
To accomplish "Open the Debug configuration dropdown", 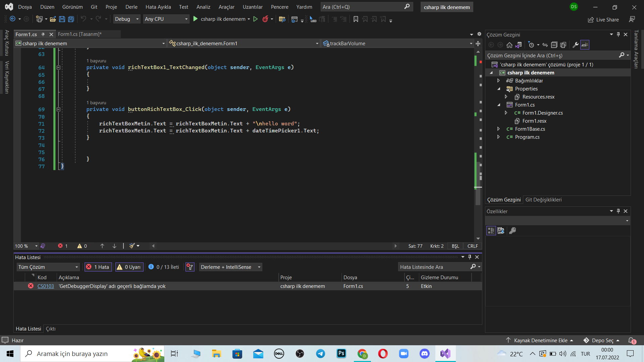I will click(126, 19).
